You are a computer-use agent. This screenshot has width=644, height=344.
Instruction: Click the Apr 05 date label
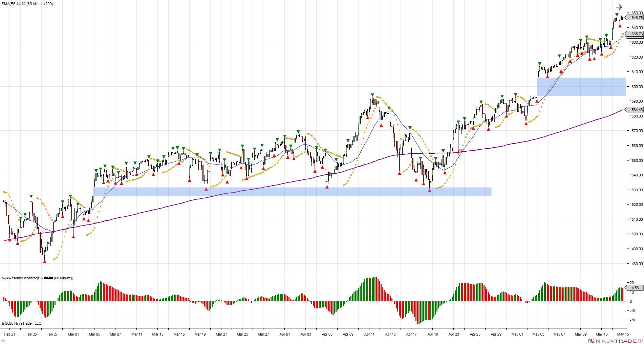pos(327,334)
